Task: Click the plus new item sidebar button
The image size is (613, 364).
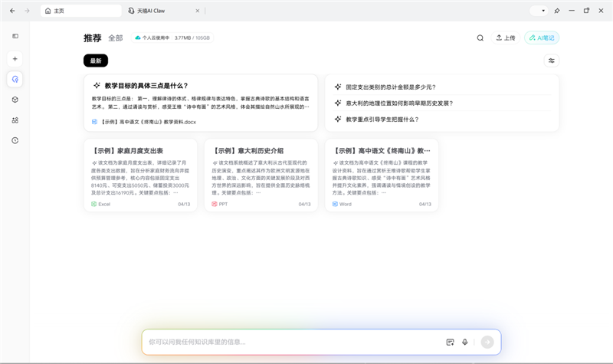Action: pyautogui.click(x=15, y=59)
